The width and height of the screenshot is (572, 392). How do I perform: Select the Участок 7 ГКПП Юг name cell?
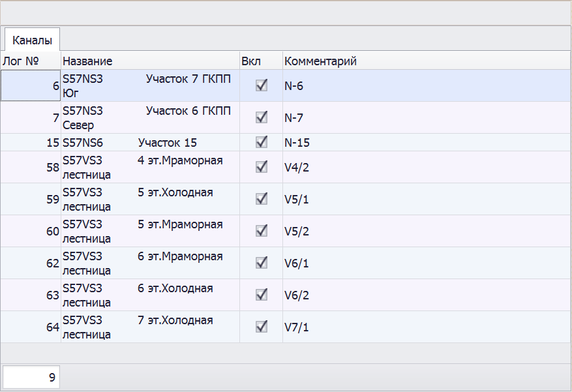150,85
